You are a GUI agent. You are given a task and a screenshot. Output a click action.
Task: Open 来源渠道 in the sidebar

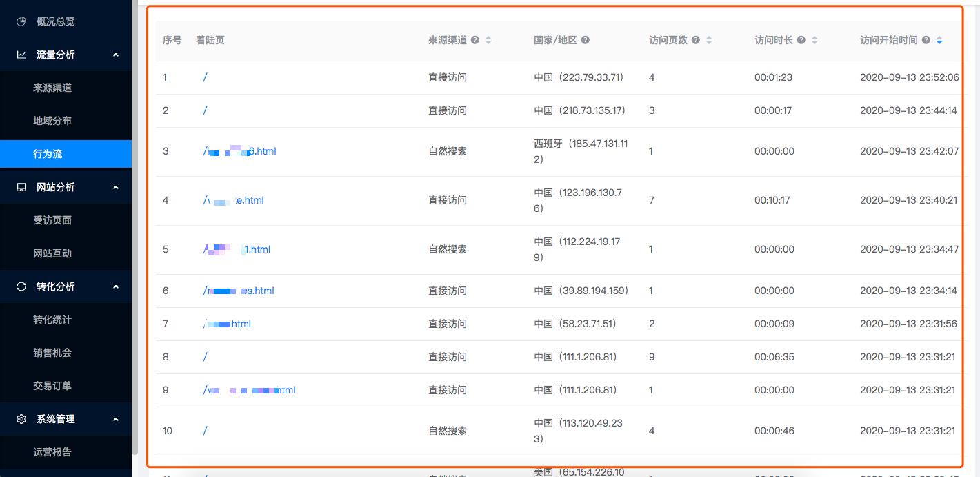click(x=52, y=88)
